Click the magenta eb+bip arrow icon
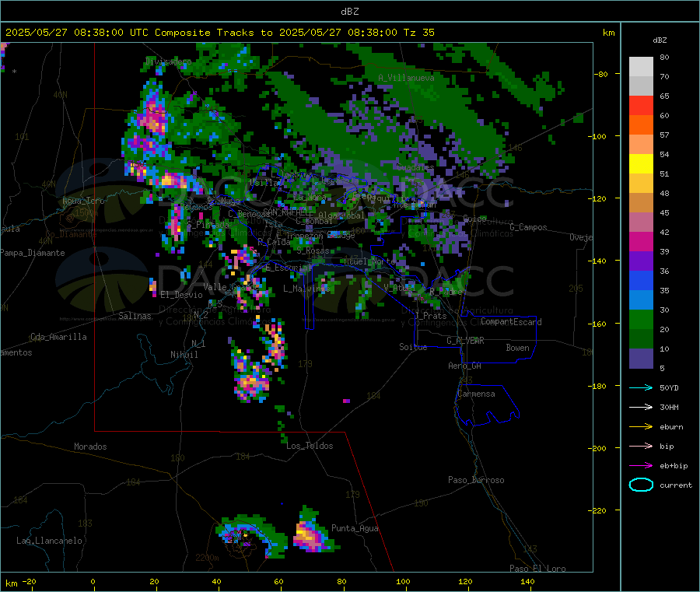 click(641, 466)
